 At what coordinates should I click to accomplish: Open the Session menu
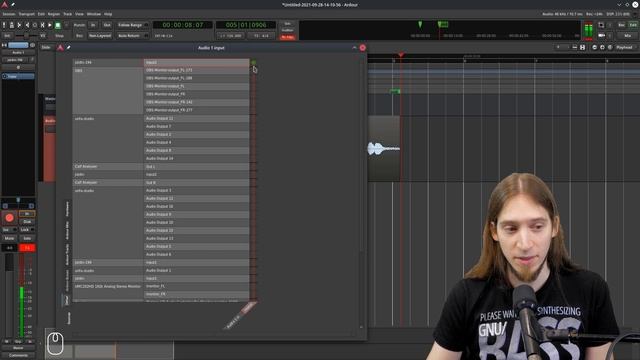(9, 14)
